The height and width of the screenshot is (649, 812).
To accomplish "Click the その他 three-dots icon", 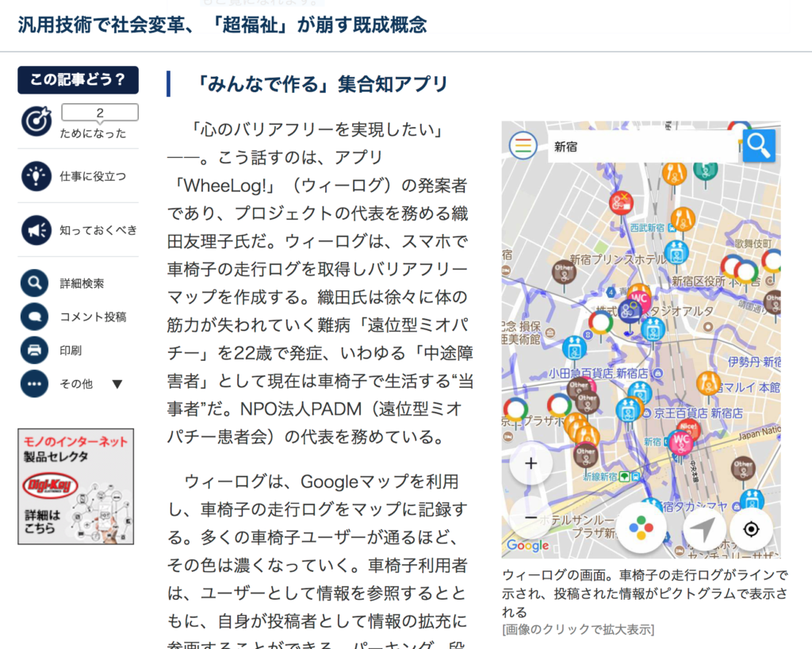I will tap(35, 384).
